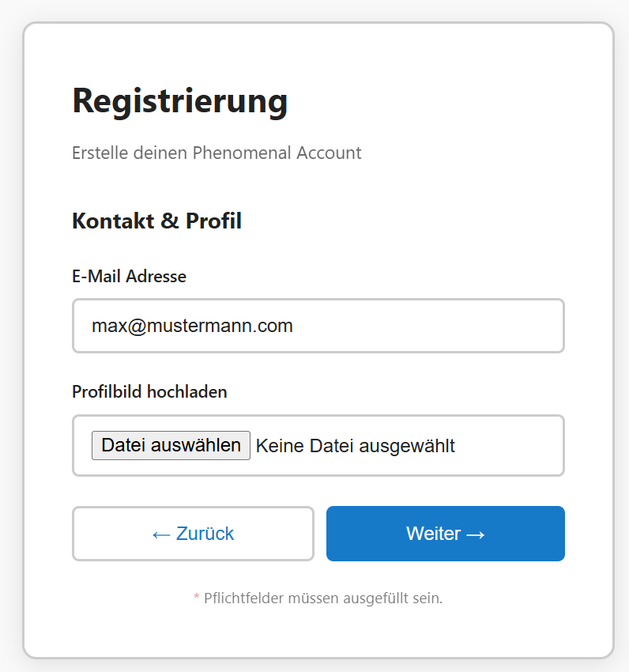Click the word Profil in section heading
The image size is (629, 672).
(213, 221)
